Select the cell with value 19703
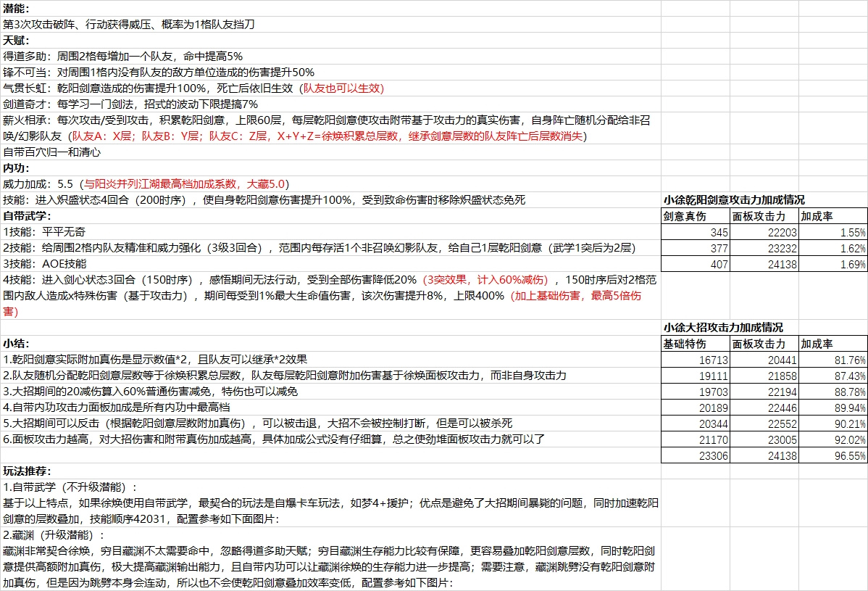Viewport: 868px width, 591px height. click(x=696, y=392)
